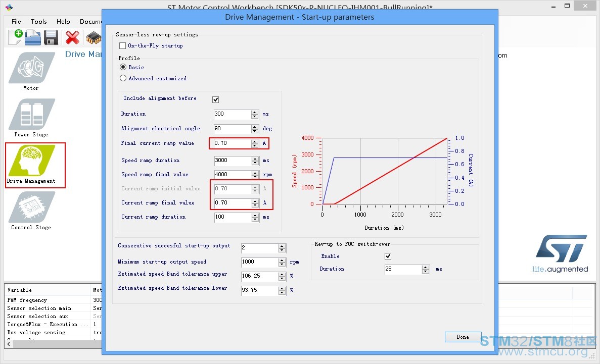Viewport: 600px width, 364px height.
Task: Open the File menu
Action: click(16, 21)
